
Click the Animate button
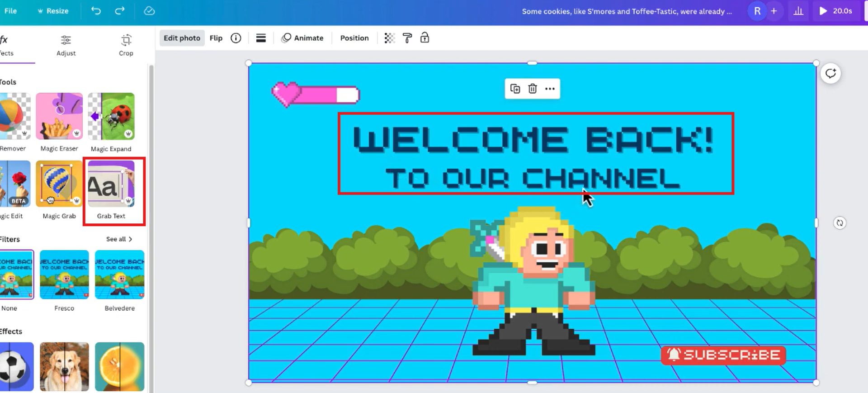pyautogui.click(x=302, y=38)
